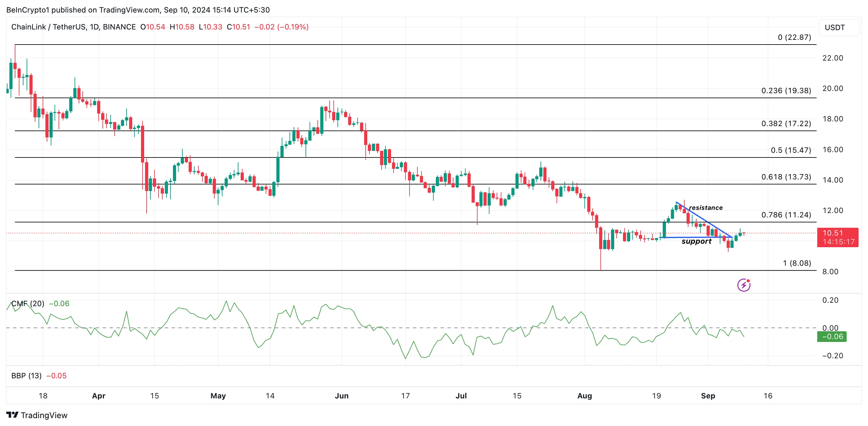Screen dimensions: 868x426
Task: Click the 'support' text annotation
Action: 696,242
